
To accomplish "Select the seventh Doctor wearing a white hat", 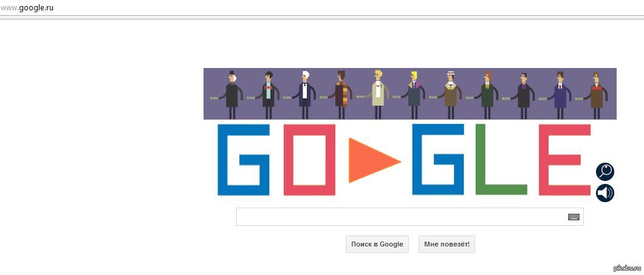I will (450, 95).
